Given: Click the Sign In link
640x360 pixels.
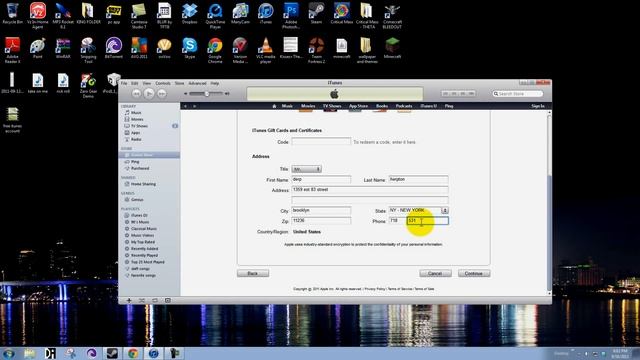Looking at the screenshot, I should pos(538,106).
